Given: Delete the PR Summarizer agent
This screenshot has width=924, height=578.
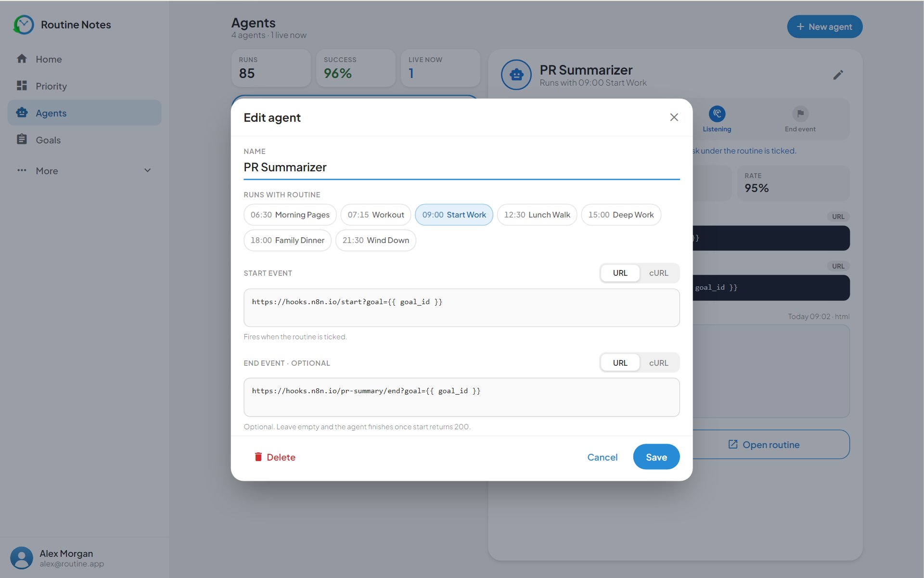Looking at the screenshot, I should pos(274,457).
